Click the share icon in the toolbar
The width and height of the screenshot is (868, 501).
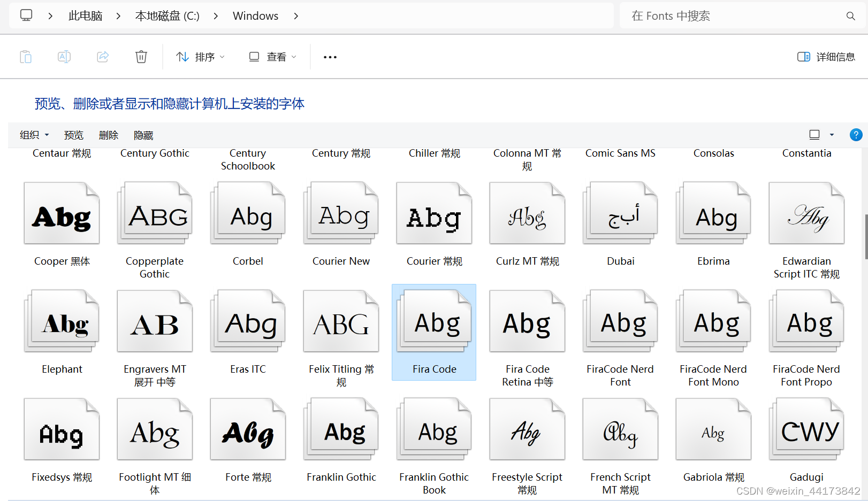[x=103, y=56]
